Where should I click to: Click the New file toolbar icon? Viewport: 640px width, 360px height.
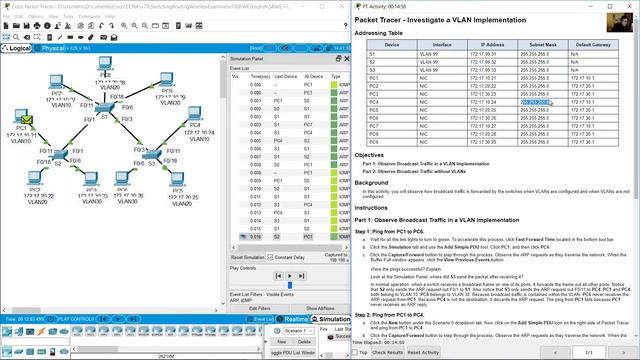pos(6,26)
